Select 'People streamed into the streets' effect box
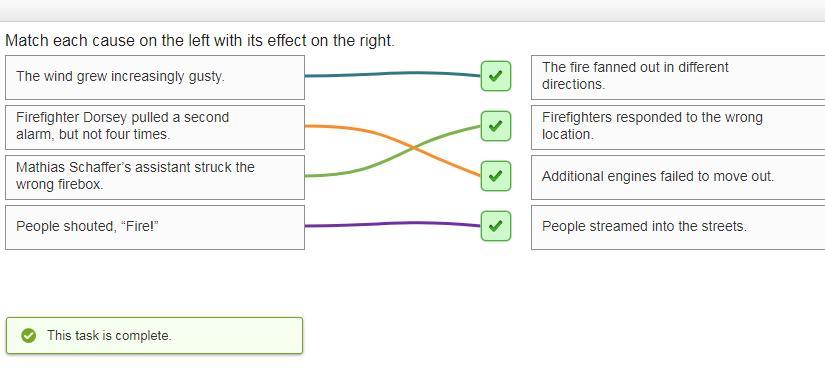 [x=678, y=227]
